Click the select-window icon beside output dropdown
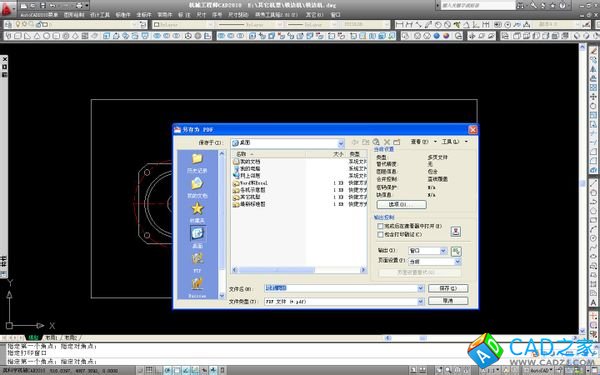This screenshot has width=600, height=375. coord(456,251)
